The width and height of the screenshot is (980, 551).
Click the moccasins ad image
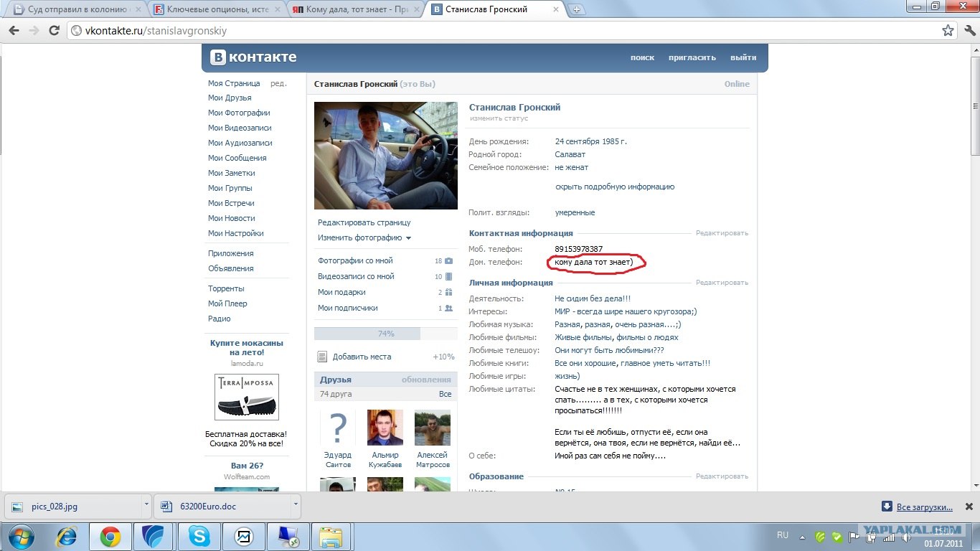[247, 397]
